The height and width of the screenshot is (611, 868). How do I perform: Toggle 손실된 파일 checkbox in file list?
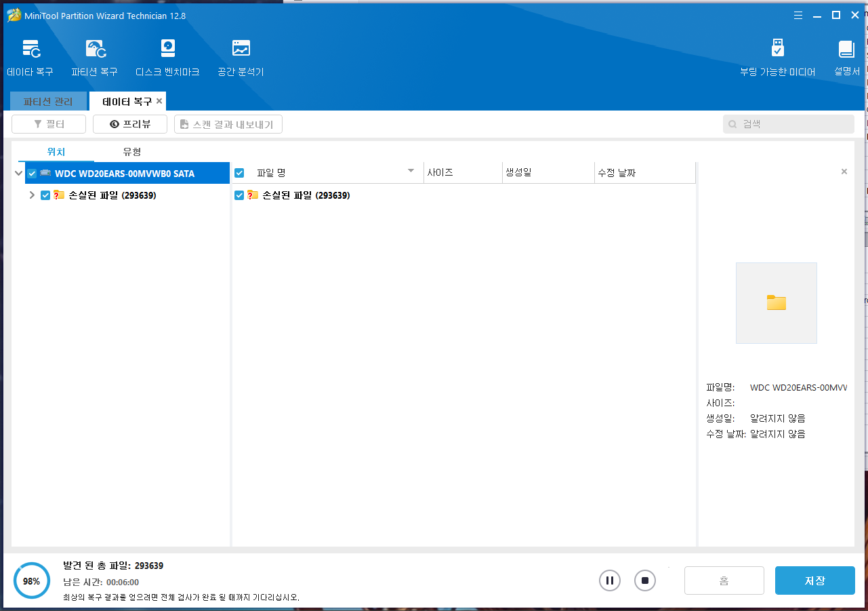(239, 195)
